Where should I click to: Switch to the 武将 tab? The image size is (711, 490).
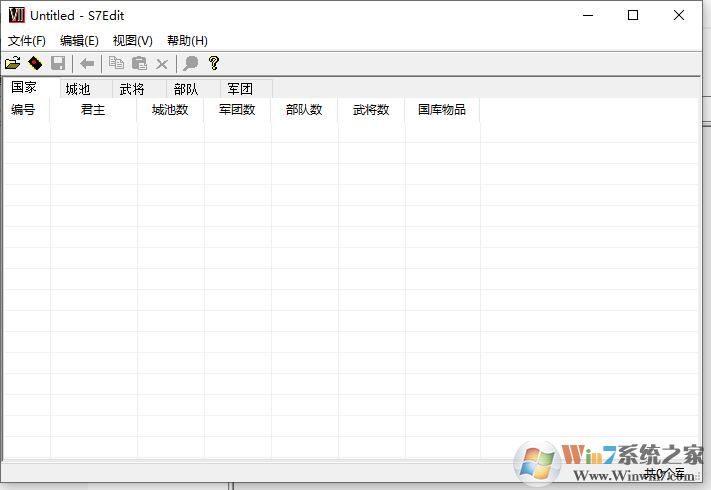[132, 89]
